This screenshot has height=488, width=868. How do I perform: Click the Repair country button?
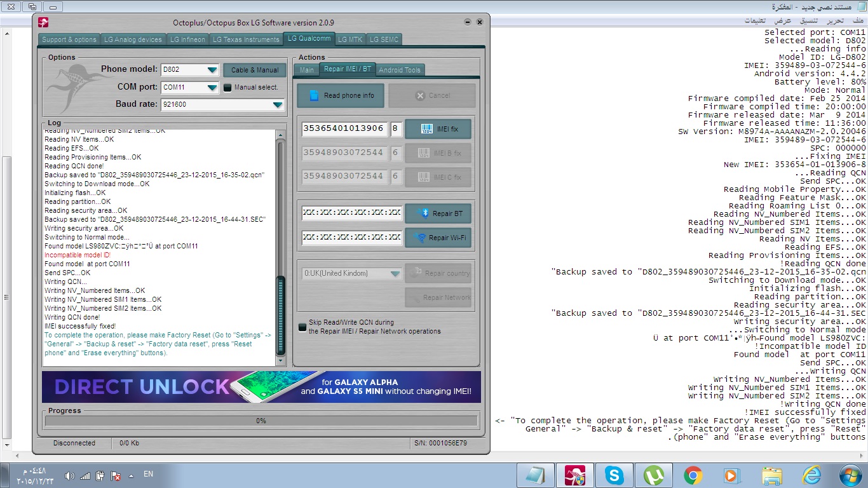coord(438,273)
